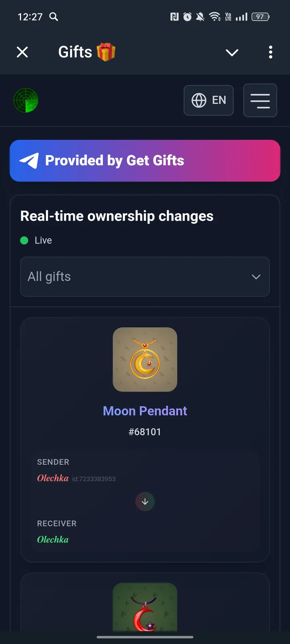Viewport: 290px width, 644px height.
Task: Tap the alarm clock icon in the status bar
Action: [187, 17]
